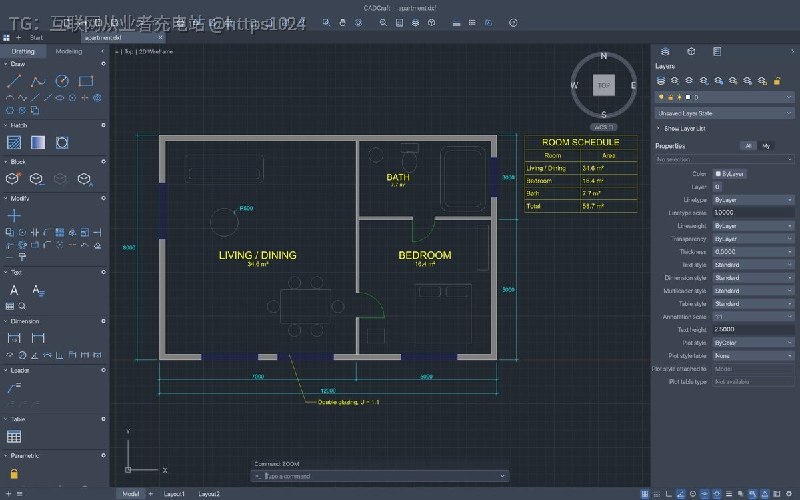Add new layout with plus button
This screenshot has width=800, height=500.
pyautogui.click(x=151, y=494)
